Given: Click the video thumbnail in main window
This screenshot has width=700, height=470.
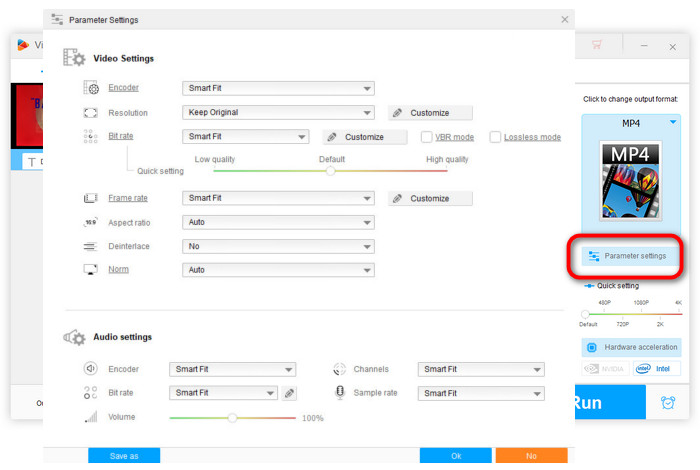Looking at the screenshot, I should (x=27, y=116).
